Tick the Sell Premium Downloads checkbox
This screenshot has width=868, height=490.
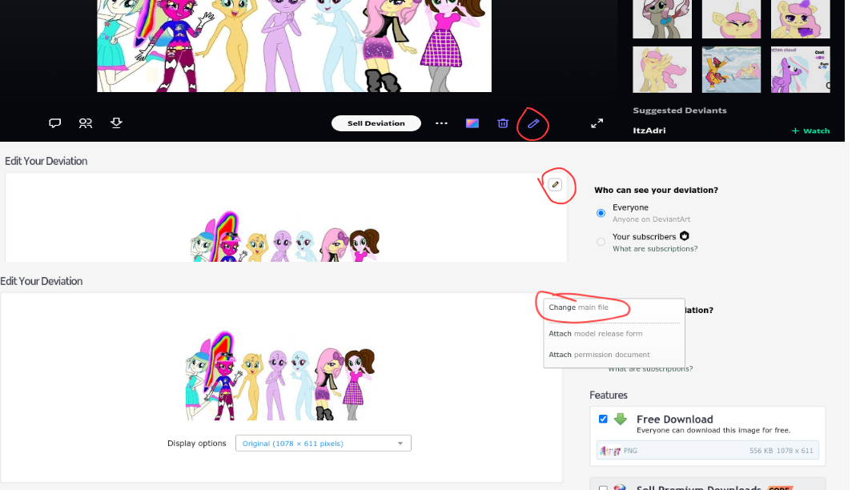coord(603,488)
